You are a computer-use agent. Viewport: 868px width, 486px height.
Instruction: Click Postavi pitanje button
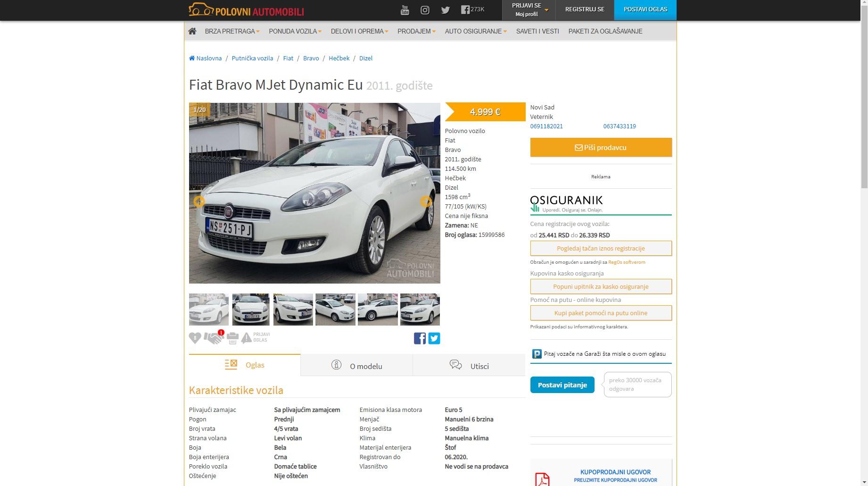pyautogui.click(x=562, y=385)
